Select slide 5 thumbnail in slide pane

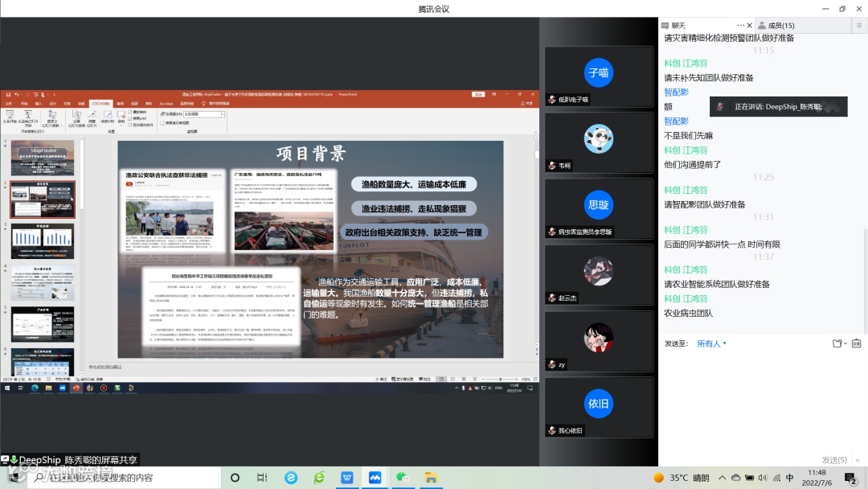coord(43,324)
